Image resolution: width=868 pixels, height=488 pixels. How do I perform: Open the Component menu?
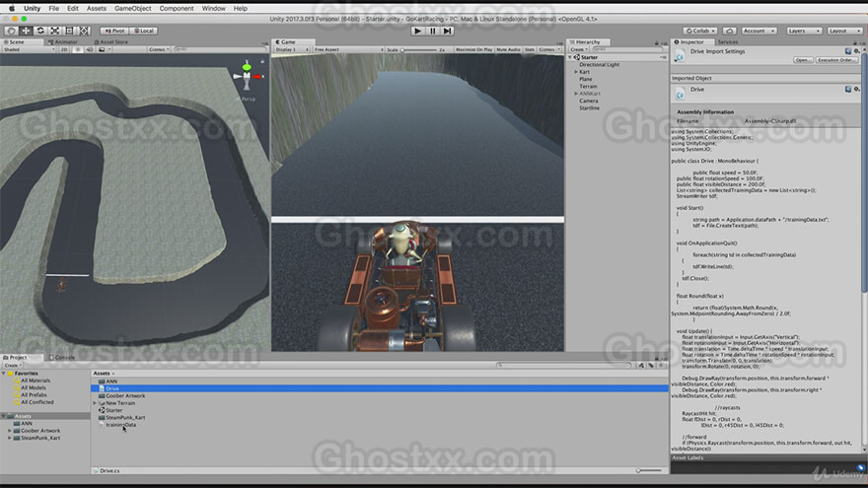point(177,8)
